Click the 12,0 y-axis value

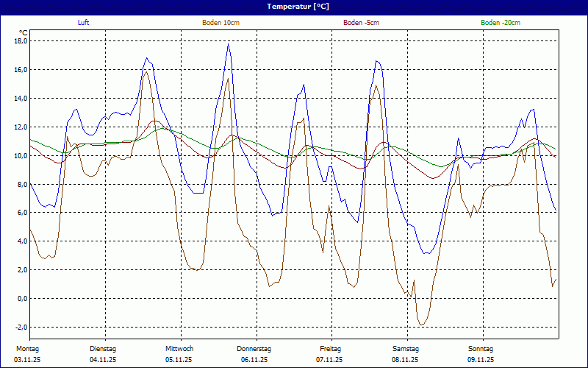click(x=21, y=127)
